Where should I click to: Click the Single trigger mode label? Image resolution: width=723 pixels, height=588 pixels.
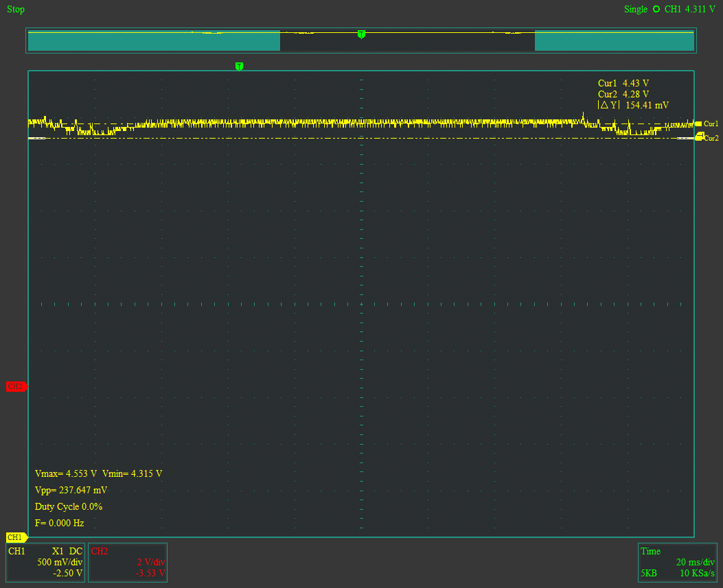coord(635,9)
